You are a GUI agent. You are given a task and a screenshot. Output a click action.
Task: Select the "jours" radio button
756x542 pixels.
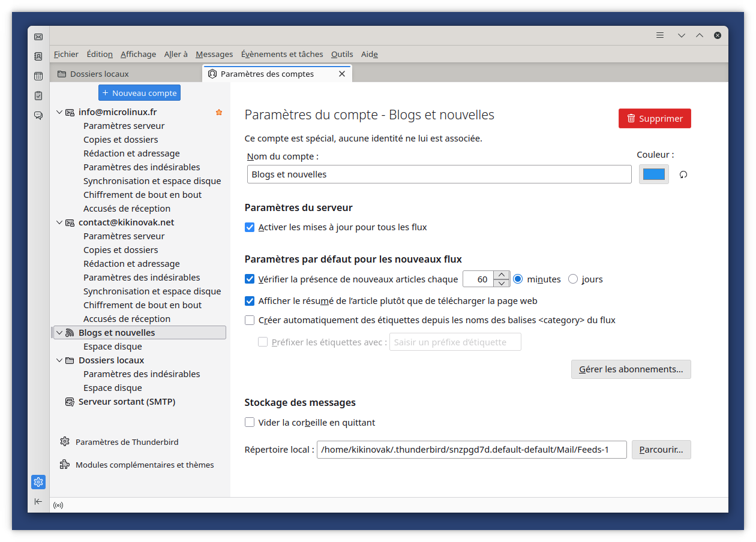(x=573, y=279)
